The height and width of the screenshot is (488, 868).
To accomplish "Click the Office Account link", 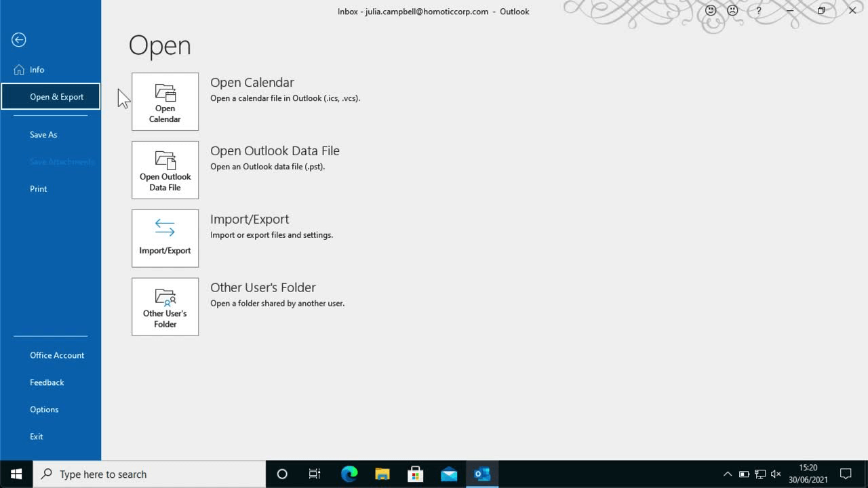I will click(x=57, y=355).
